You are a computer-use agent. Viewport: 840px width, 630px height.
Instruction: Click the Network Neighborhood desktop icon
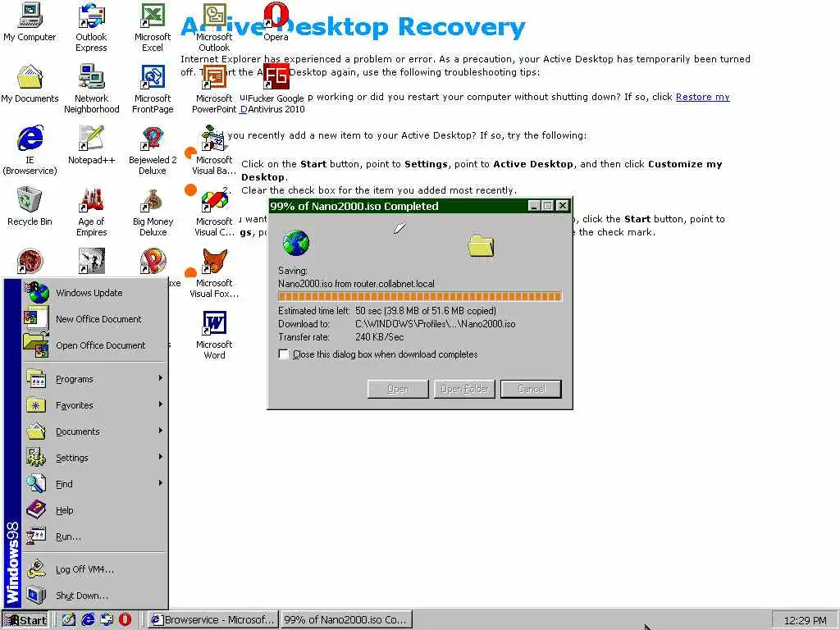tap(92, 89)
